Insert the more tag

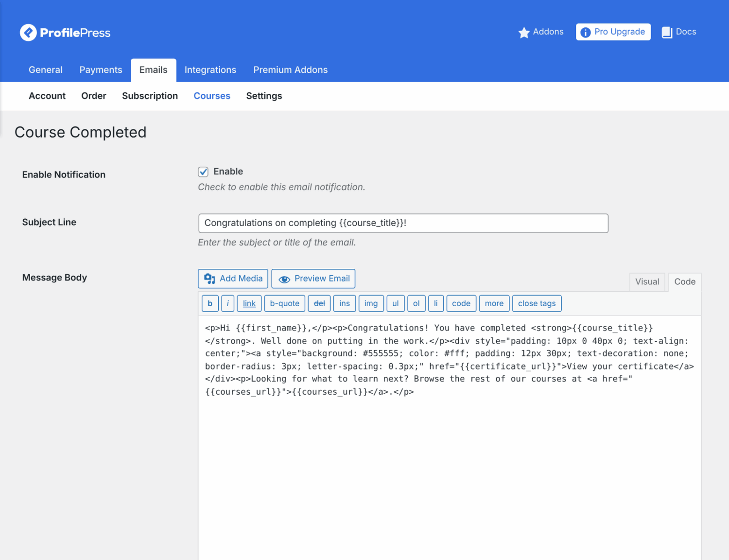[494, 303]
